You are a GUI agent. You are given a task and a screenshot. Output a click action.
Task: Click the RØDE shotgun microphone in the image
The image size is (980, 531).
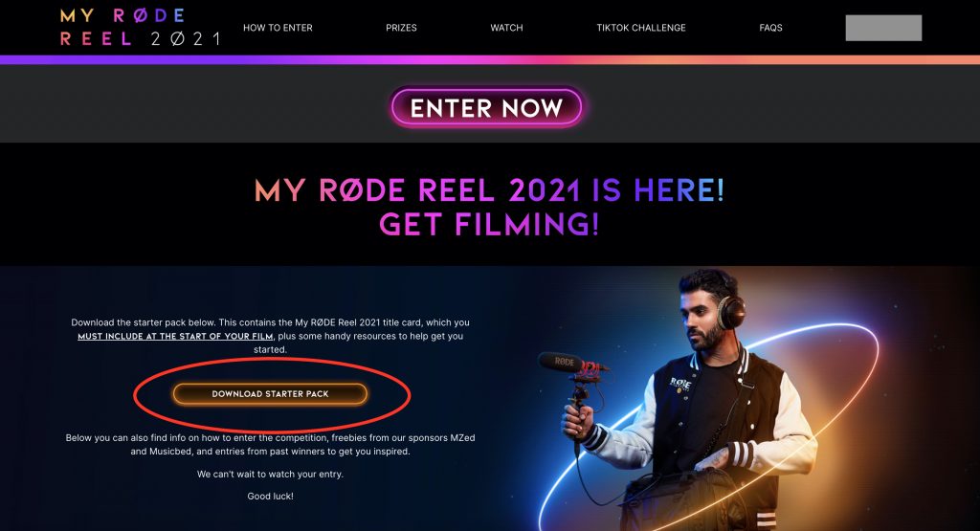click(572, 365)
